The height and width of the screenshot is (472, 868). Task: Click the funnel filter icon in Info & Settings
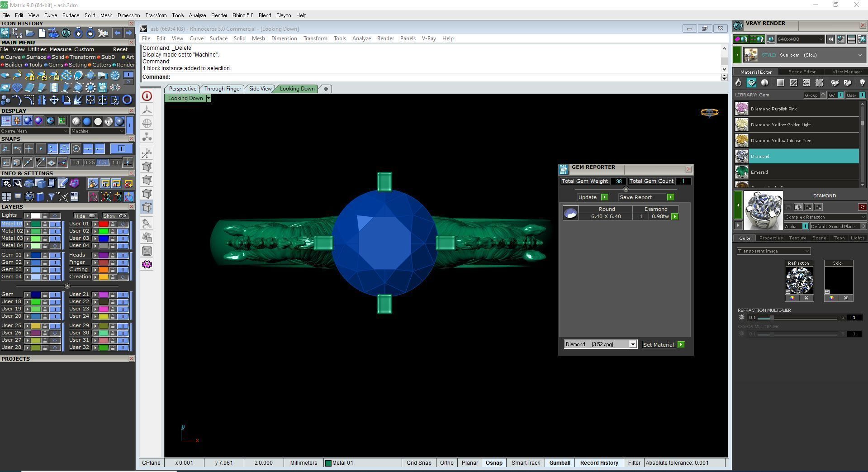pos(52,196)
